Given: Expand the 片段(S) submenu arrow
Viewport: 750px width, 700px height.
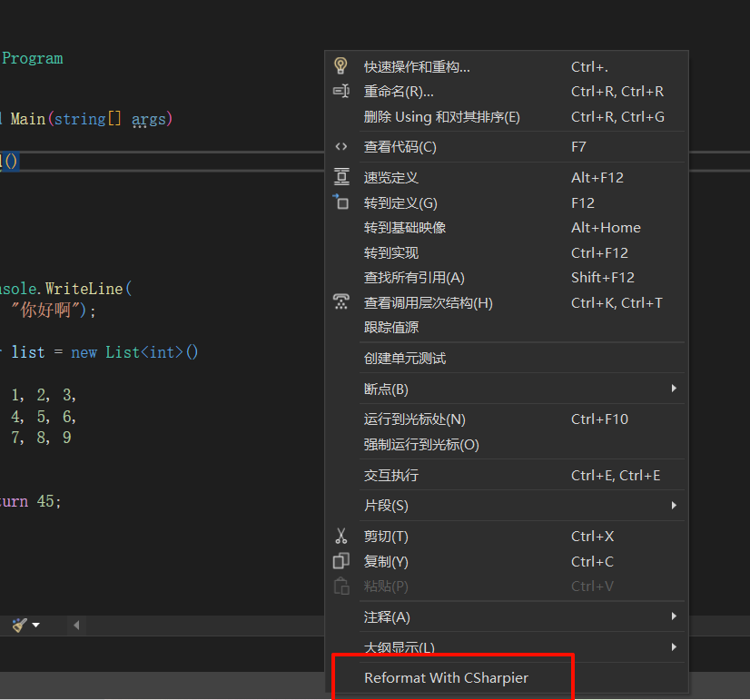Looking at the screenshot, I should [x=674, y=505].
